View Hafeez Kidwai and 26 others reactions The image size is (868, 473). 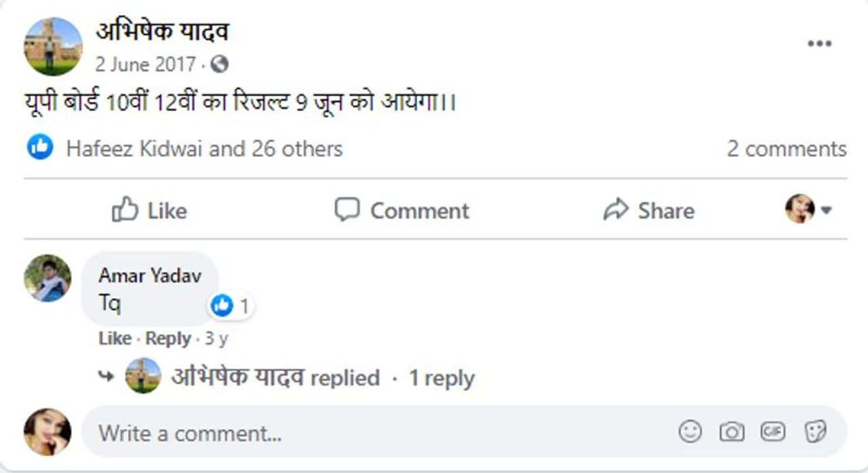204,148
